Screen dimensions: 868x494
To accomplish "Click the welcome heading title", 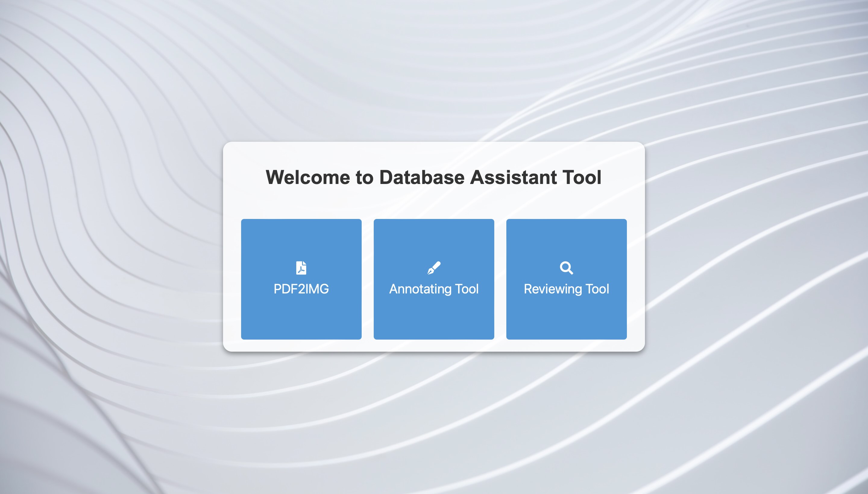I will pos(434,177).
